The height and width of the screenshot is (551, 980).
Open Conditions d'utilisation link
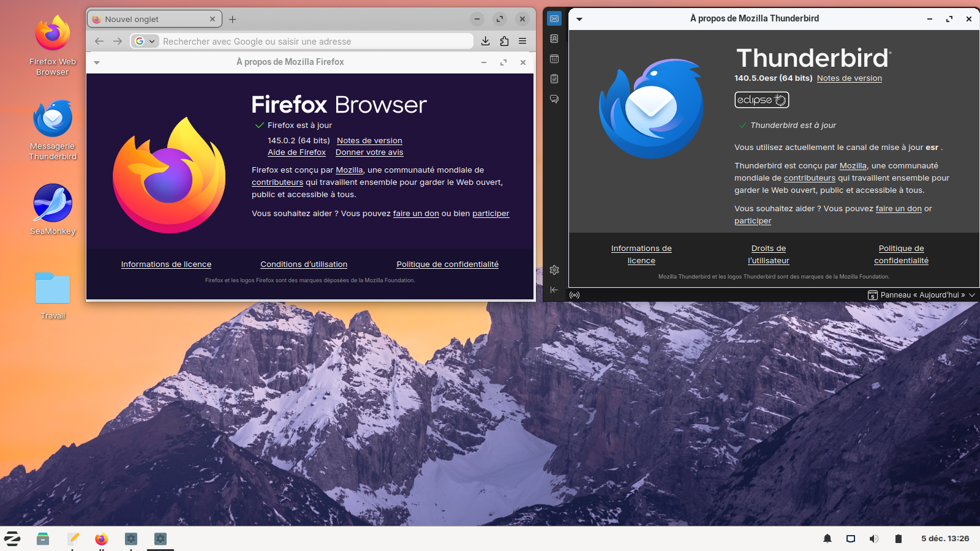click(304, 264)
